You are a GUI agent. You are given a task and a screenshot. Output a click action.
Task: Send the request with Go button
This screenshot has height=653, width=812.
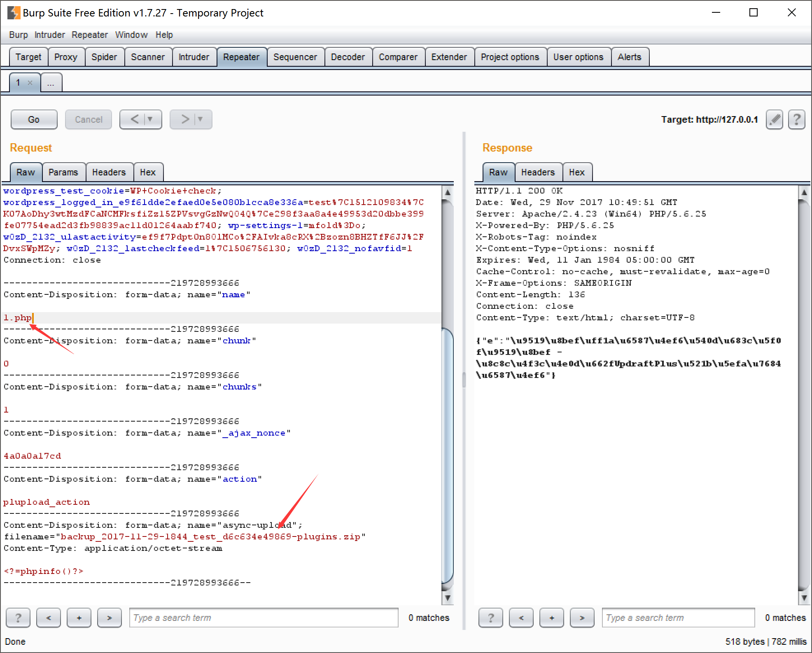34,119
